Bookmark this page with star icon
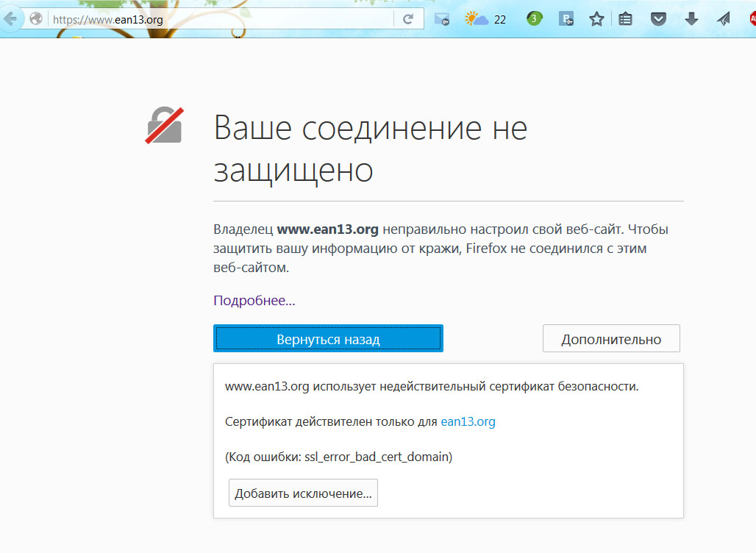This screenshot has width=756, height=553. tap(596, 19)
